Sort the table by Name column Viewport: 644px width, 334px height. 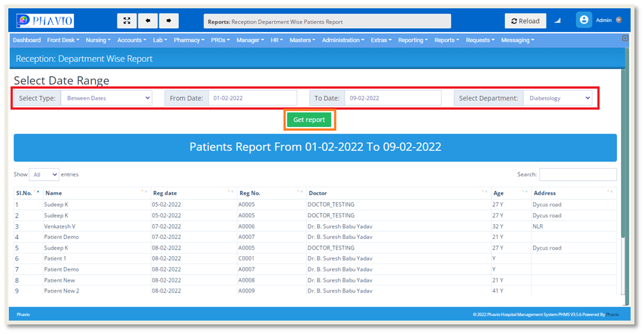point(144,192)
